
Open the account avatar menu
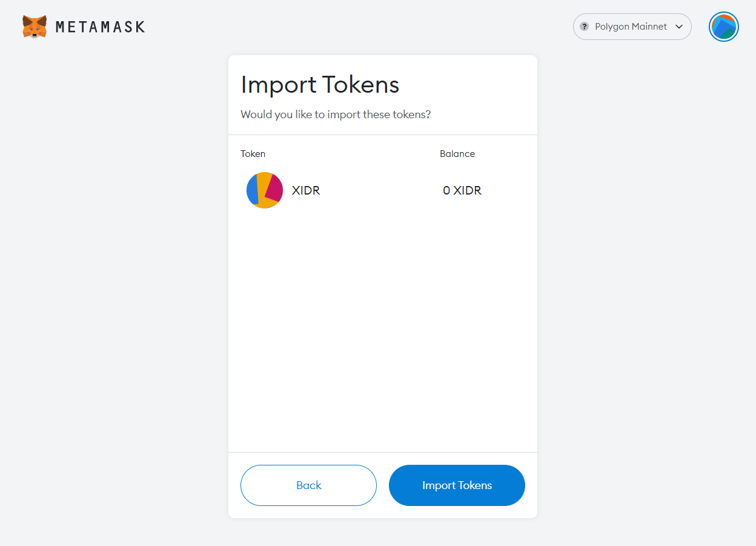click(x=724, y=27)
